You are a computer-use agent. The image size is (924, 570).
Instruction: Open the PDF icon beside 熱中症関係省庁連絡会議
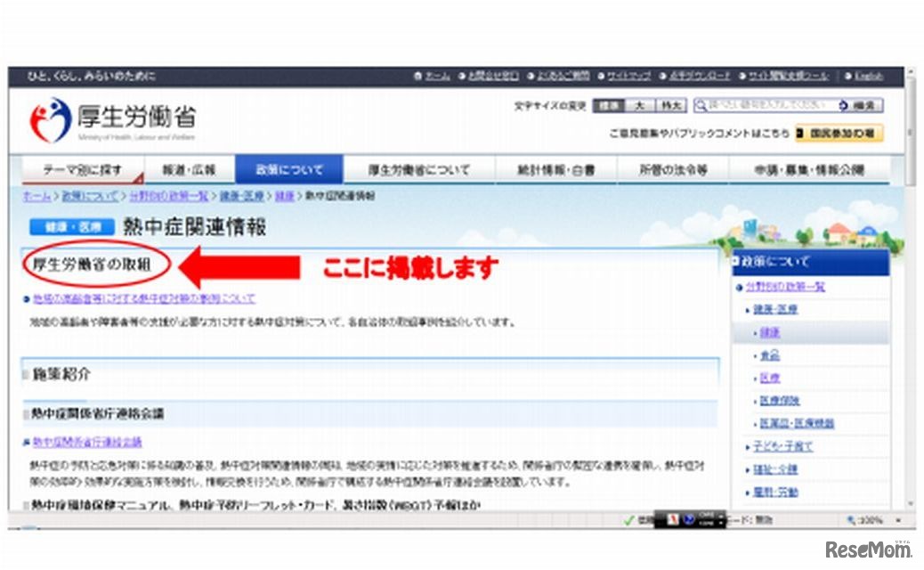coord(25,440)
